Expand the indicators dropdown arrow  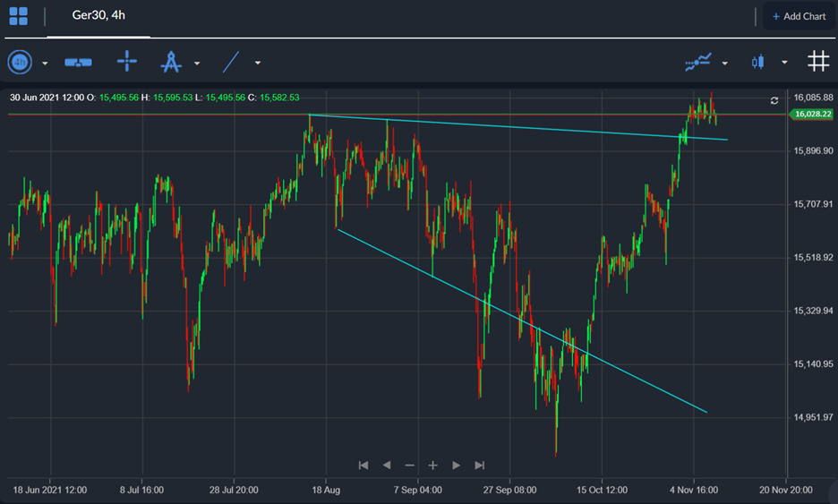pos(724,63)
